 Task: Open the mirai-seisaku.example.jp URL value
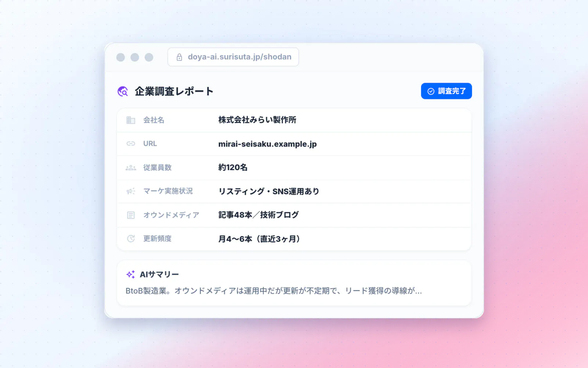(x=268, y=144)
